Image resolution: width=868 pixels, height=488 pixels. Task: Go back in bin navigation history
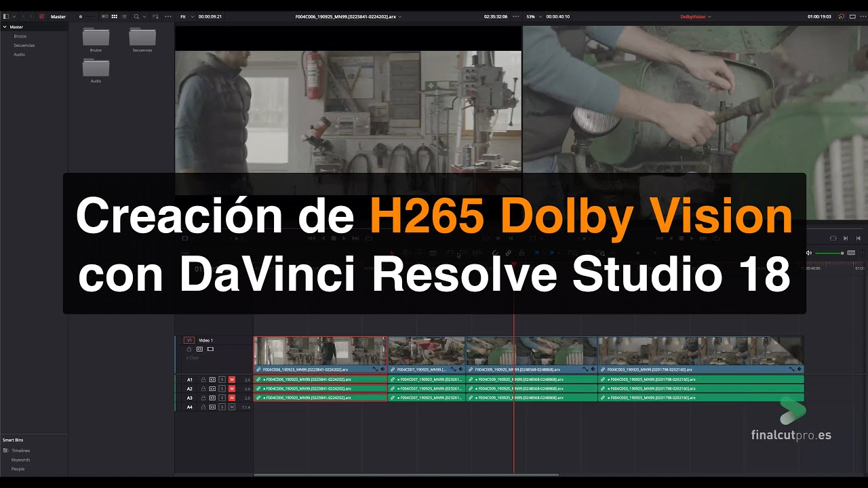(23, 16)
